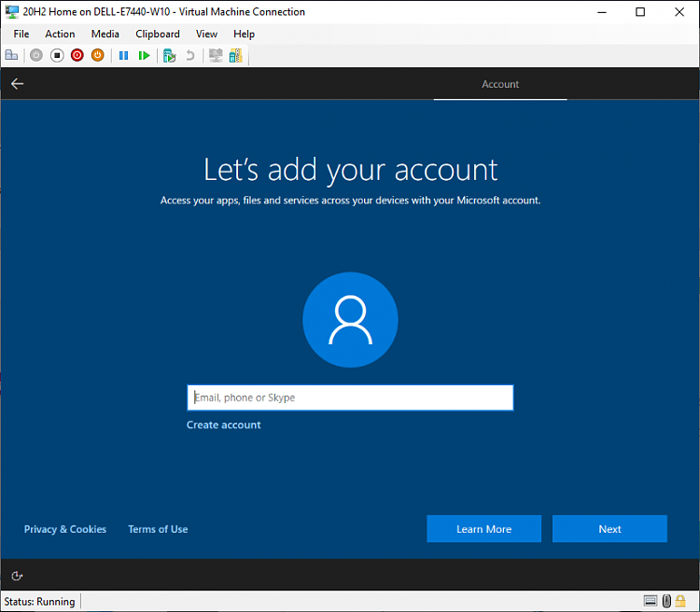Open the Privacy & Cookies link
Viewport: 700px width, 612px height.
pyautogui.click(x=65, y=529)
